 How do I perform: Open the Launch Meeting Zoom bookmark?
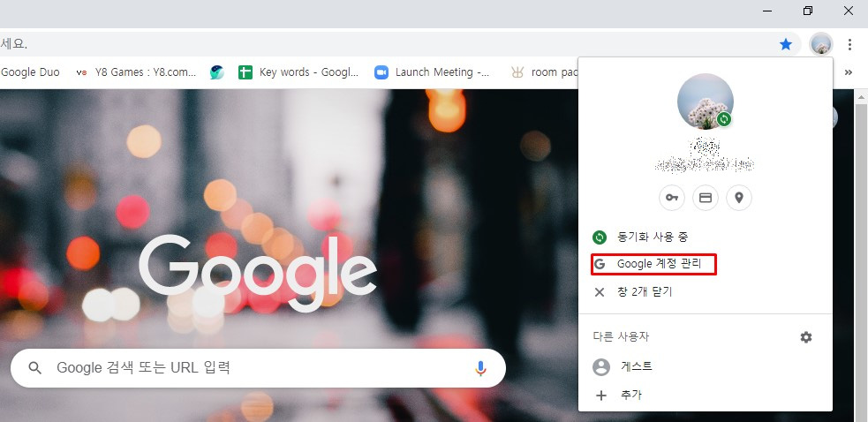[432, 72]
